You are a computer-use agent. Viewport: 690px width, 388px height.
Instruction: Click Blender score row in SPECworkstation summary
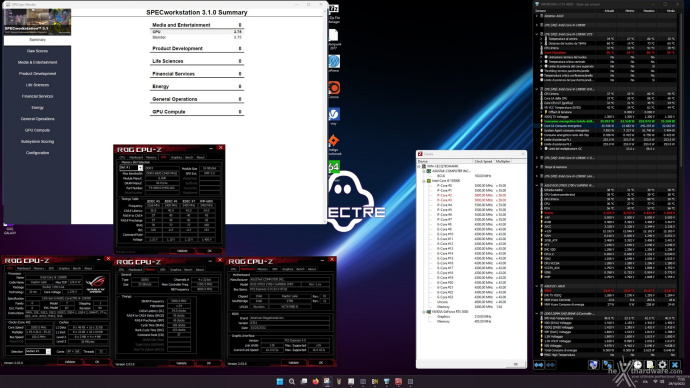[197, 37]
